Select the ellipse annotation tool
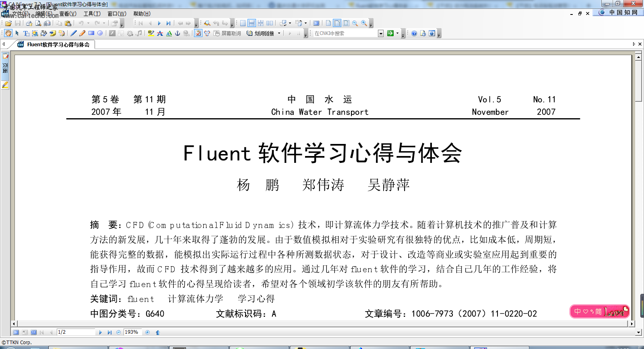 point(100,33)
